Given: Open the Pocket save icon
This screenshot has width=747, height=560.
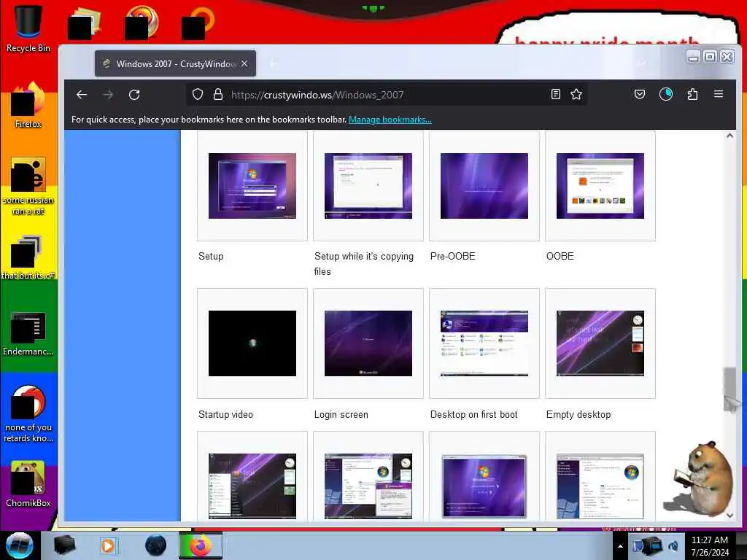Looking at the screenshot, I should click(640, 94).
